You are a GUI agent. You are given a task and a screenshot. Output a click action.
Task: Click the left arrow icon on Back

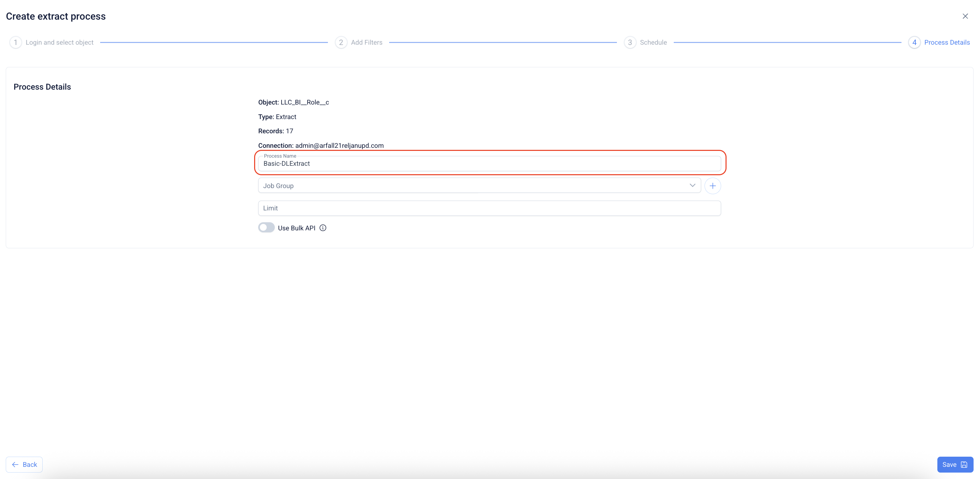(15, 464)
